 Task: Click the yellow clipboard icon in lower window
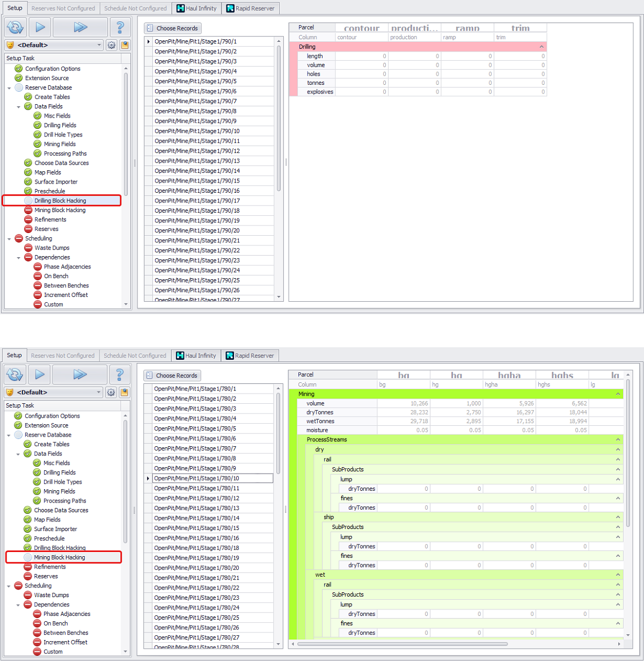coord(125,393)
